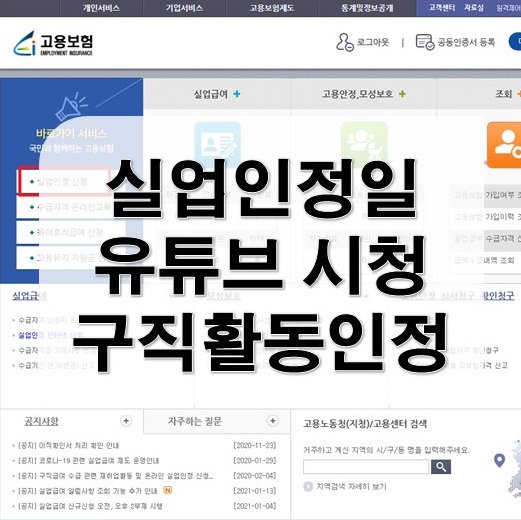521x520 pixels.
Task: Open the 통계및정보공개 menu
Action: pyautogui.click(x=367, y=8)
